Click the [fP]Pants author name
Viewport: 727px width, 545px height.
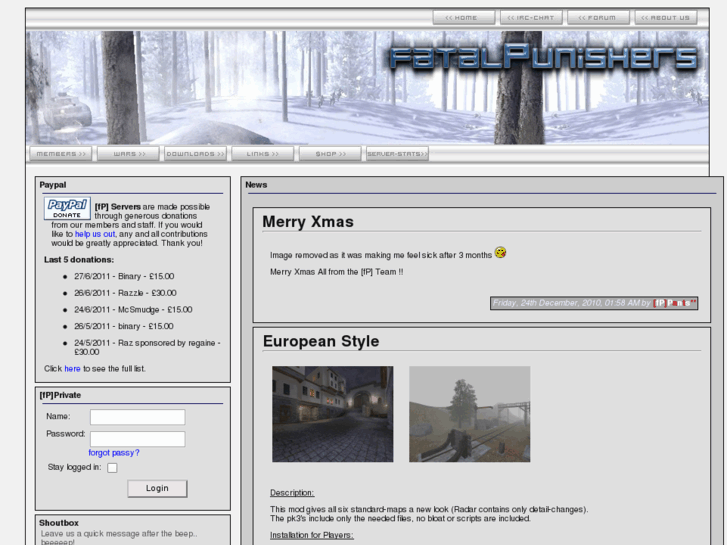pyautogui.click(x=675, y=303)
